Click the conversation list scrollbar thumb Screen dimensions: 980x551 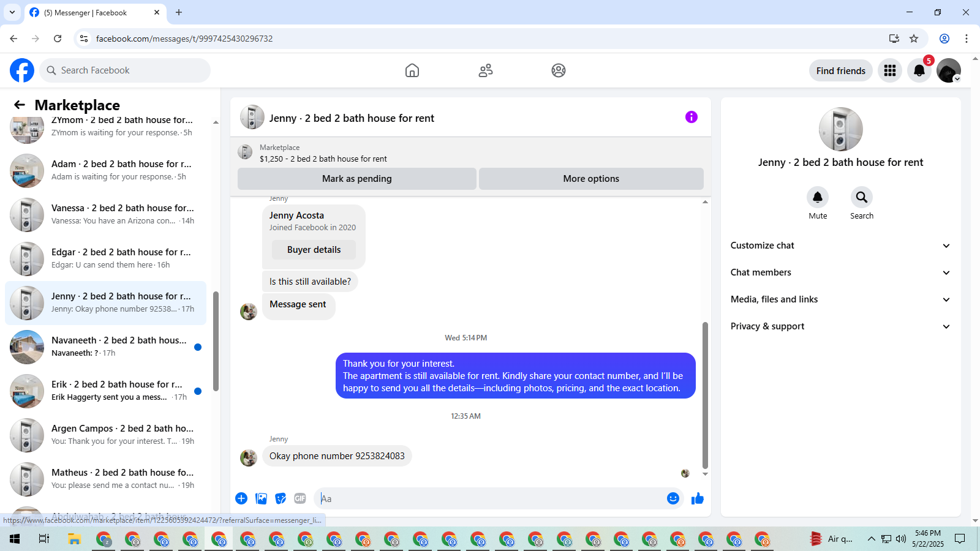[216, 341]
